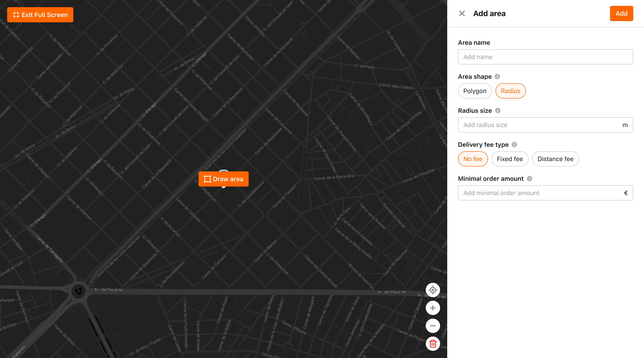Choose the No fee delivery option
Image resolution: width=644 pixels, height=358 pixels.
pyautogui.click(x=473, y=159)
